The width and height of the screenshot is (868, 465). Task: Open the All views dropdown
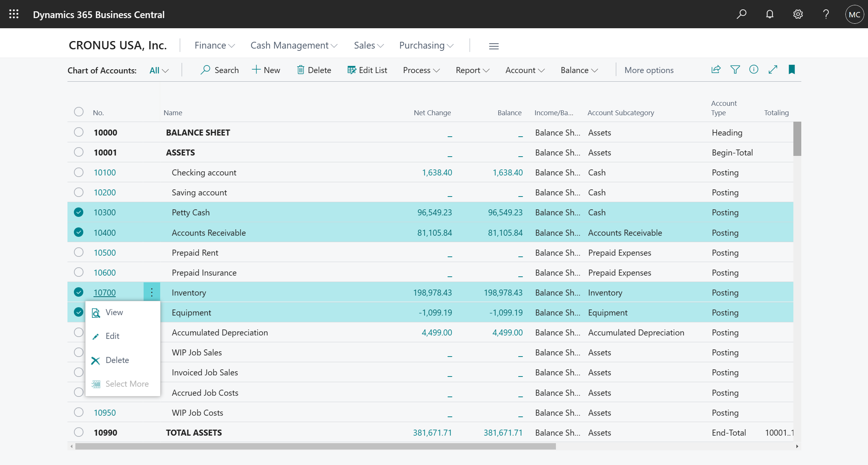tap(159, 70)
